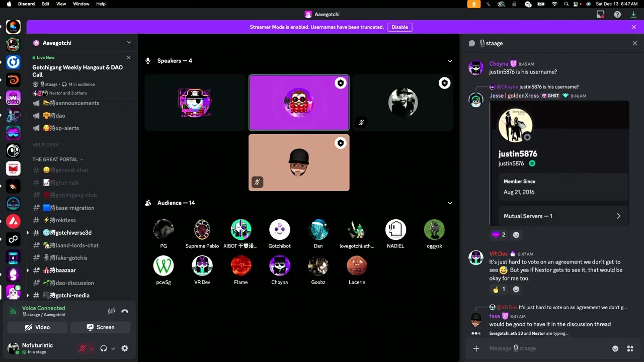
Task: Disconnect from the voice stage
Action: point(125,311)
